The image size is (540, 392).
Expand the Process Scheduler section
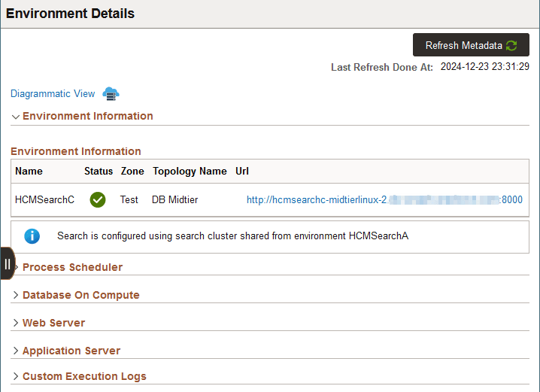72,267
